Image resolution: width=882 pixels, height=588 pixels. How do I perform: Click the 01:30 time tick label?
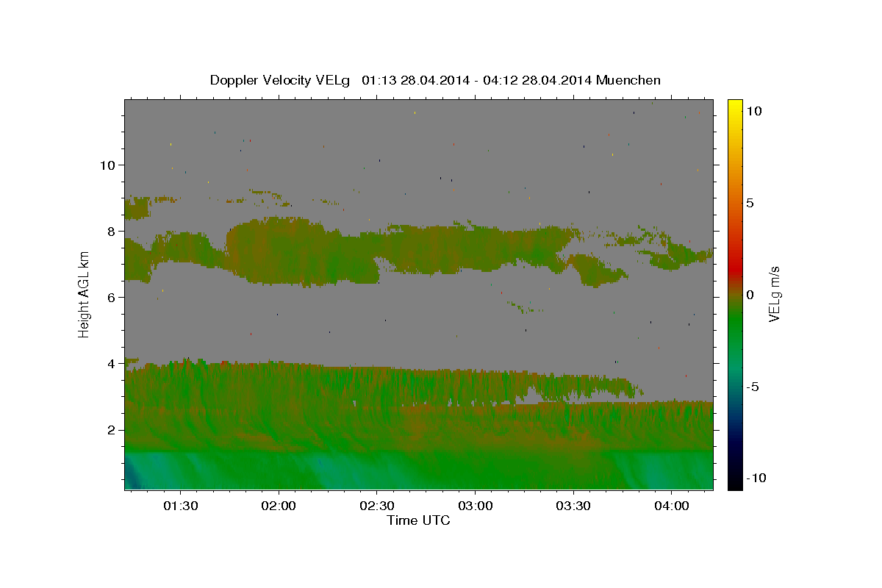pyautogui.click(x=181, y=506)
